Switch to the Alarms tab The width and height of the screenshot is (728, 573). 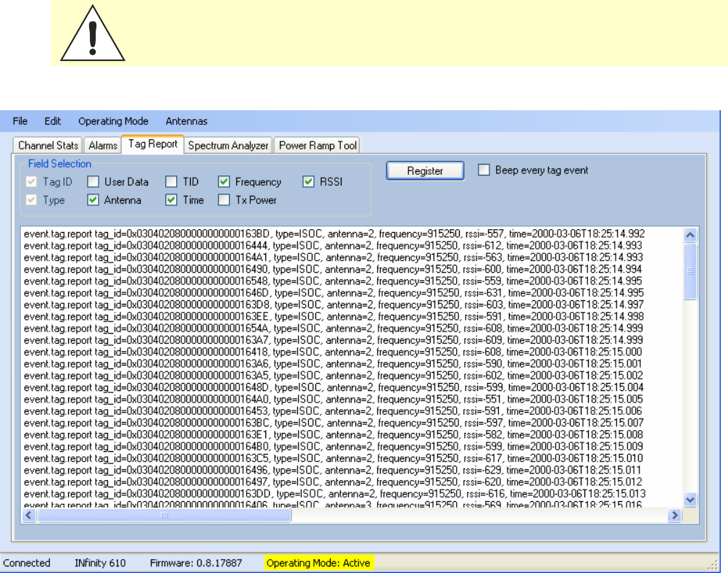point(103,145)
